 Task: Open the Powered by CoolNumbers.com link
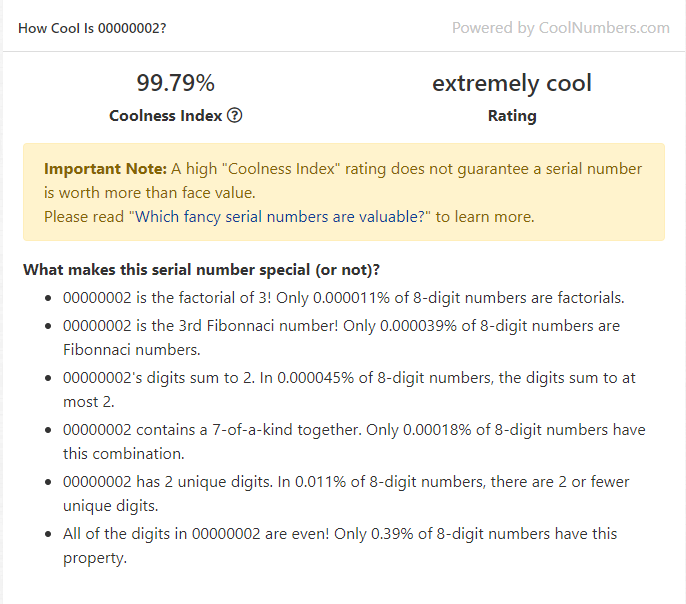point(560,28)
